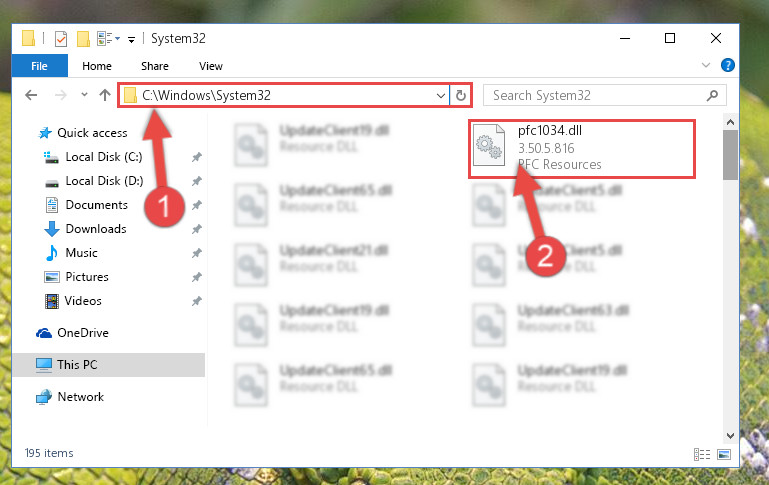Open the File menu tab
Image resolution: width=769 pixels, height=485 pixels.
[40, 66]
